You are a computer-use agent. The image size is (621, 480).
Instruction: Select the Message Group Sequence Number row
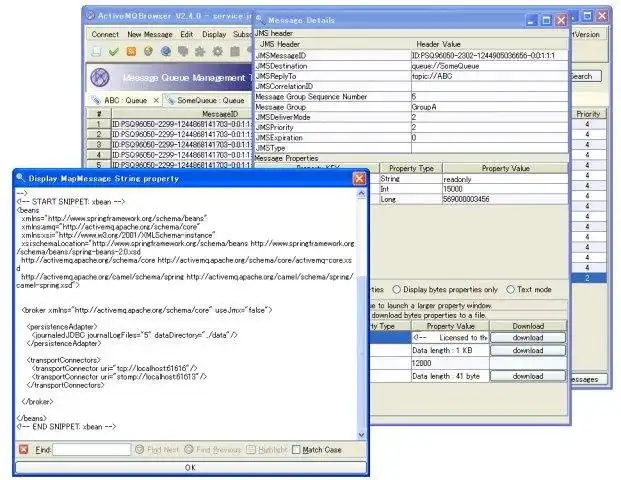click(x=411, y=97)
